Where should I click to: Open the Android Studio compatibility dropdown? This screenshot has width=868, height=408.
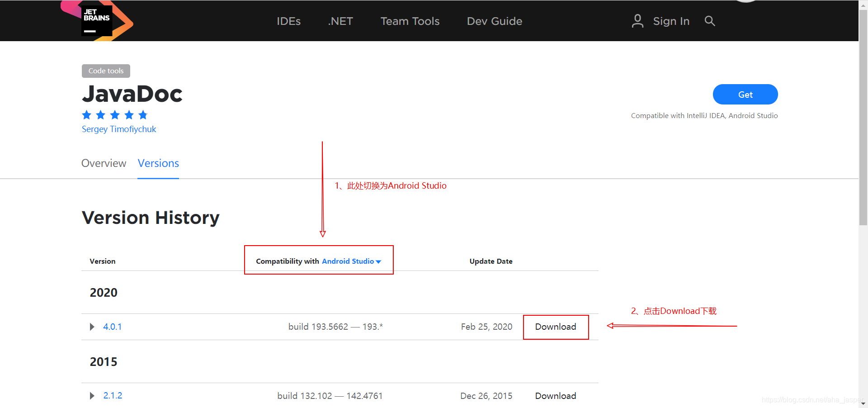click(351, 261)
